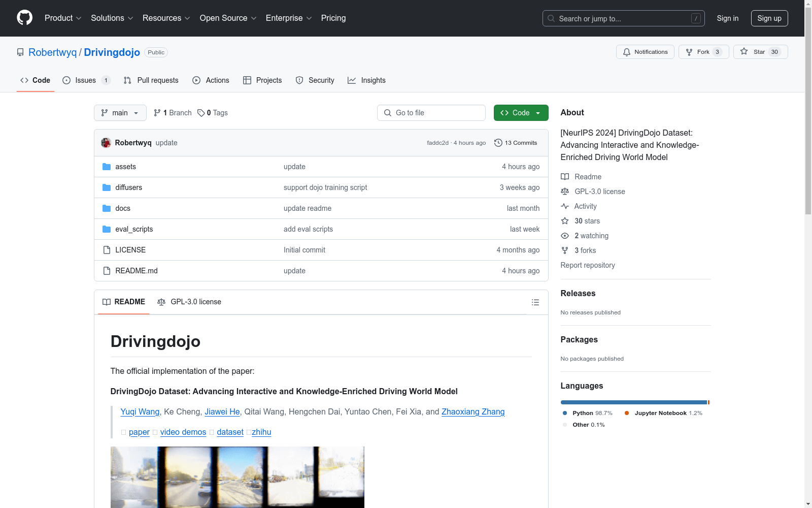The image size is (812, 508).
Task: Select the README tab above the readme
Action: 124,302
